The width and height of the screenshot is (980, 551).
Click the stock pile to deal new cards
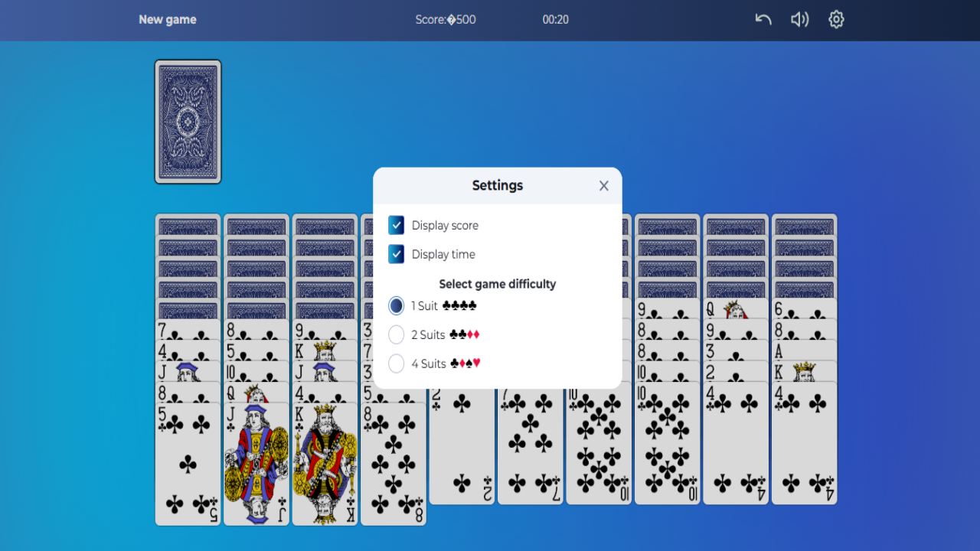pos(188,122)
